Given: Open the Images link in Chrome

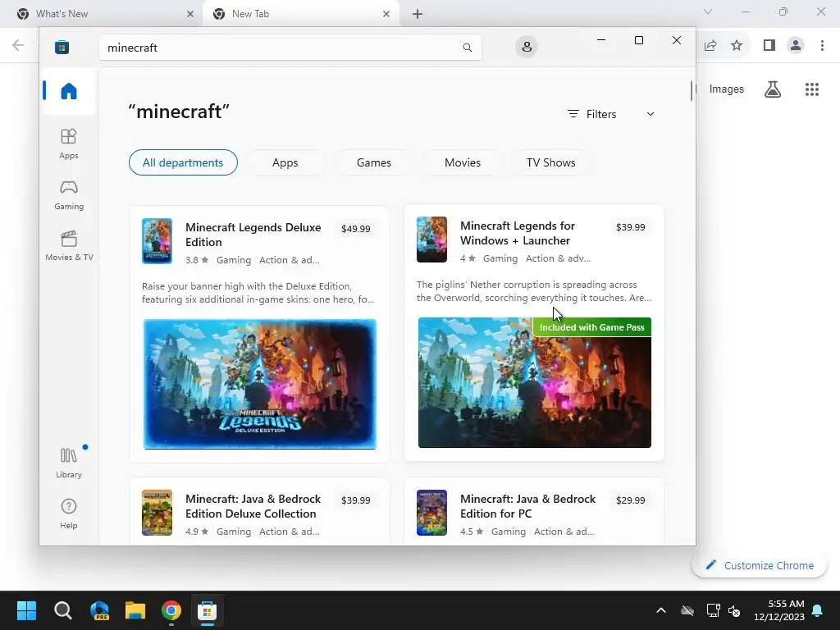Looking at the screenshot, I should point(727,89).
